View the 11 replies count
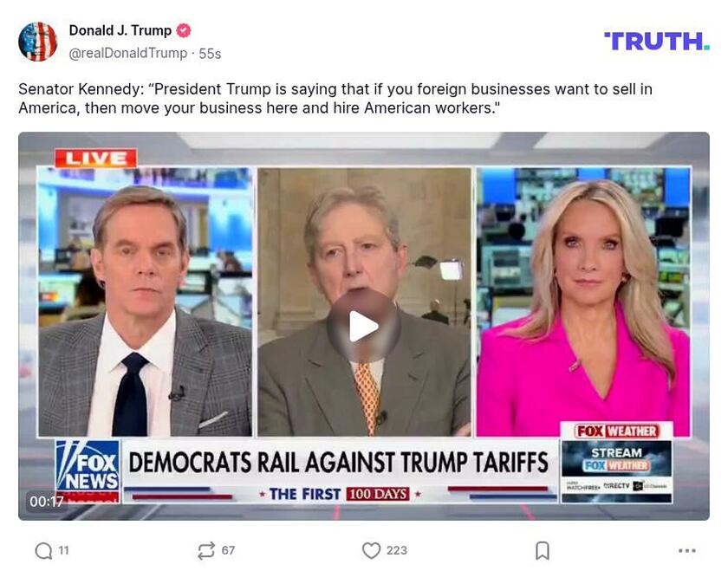 pos(63,550)
